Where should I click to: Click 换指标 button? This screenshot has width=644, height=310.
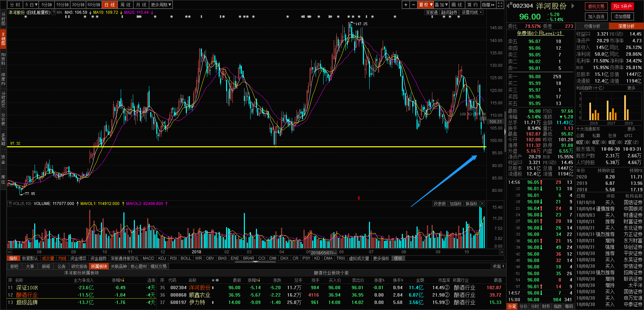pos(471,204)
